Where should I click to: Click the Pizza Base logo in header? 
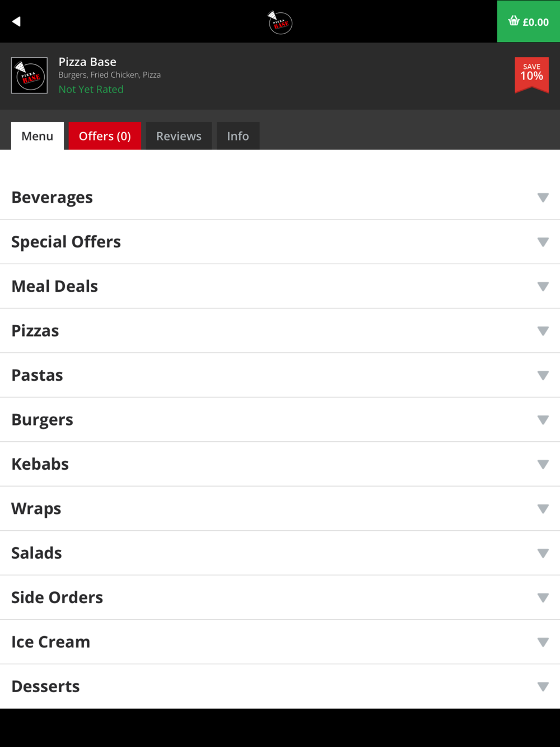click(280, 22)
